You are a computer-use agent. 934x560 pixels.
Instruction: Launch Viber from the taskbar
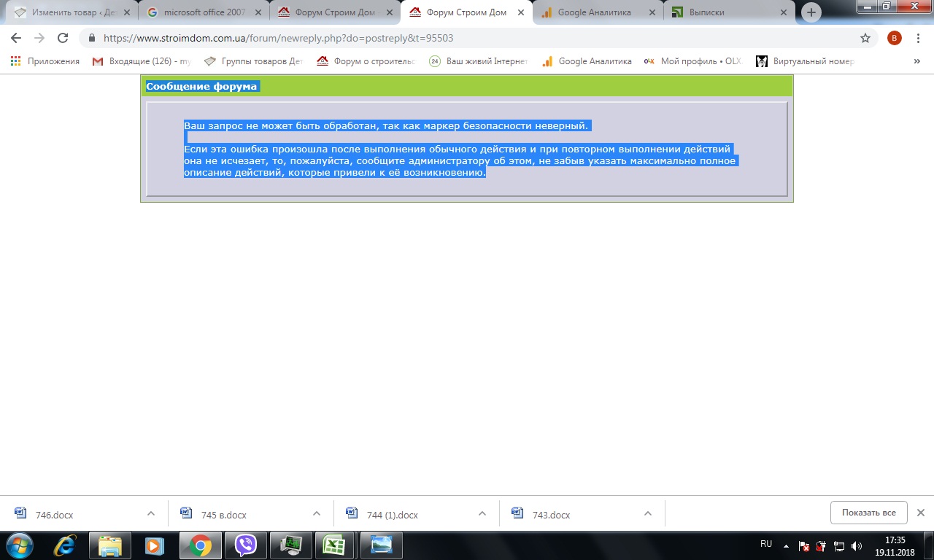point(246,545)
